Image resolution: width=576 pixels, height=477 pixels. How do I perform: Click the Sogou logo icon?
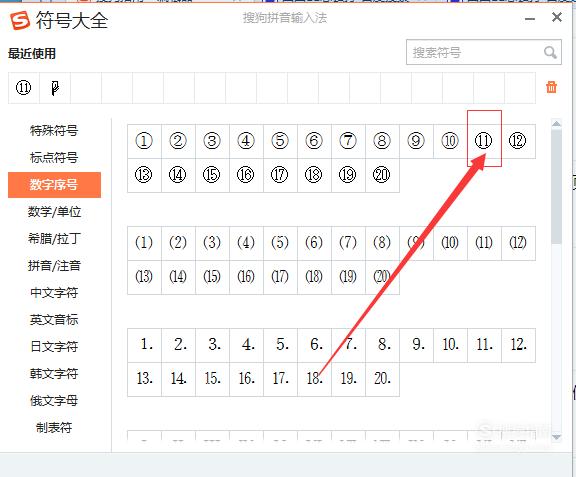[19, 21]
